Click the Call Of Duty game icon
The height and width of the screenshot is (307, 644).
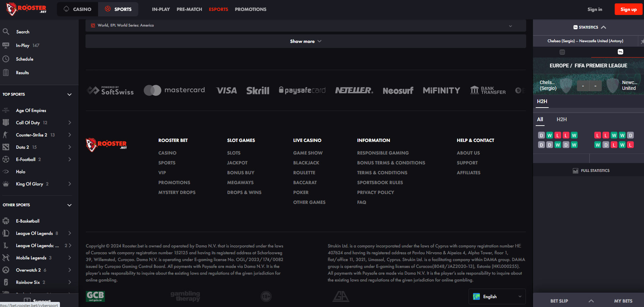coord(6,123)
